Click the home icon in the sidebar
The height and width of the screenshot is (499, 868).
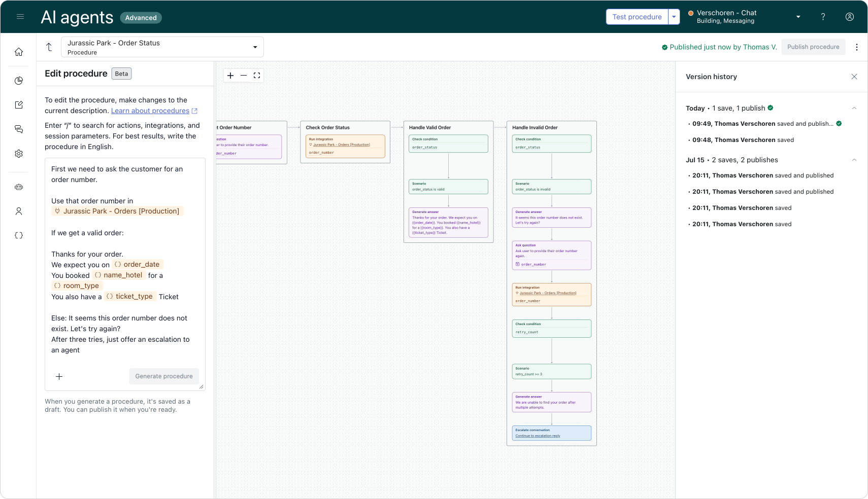tap(19, 52)
